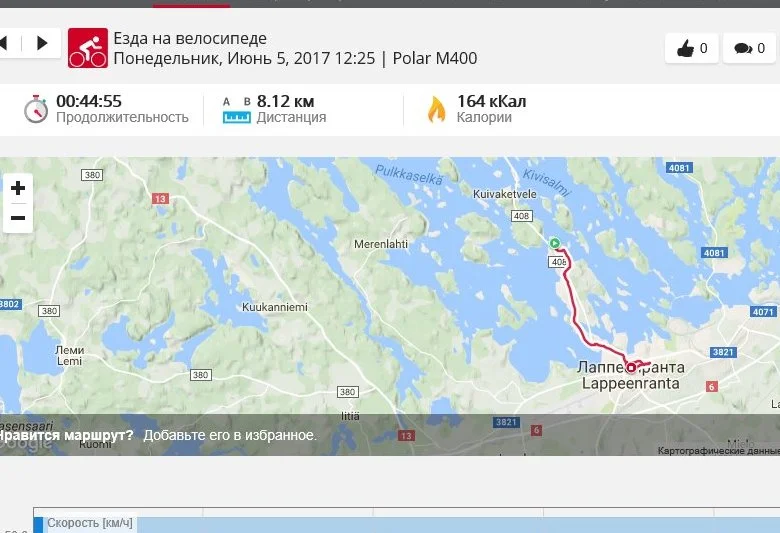This screenshot has width=780, height=533.
Task: Zoom in the map with plus button
Action: point(18,188)
